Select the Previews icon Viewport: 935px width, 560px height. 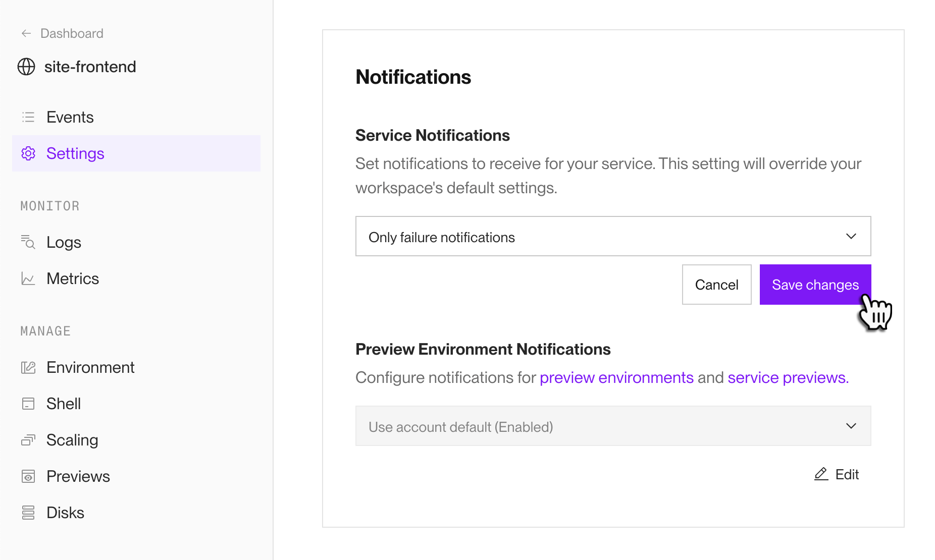(28, 476)
